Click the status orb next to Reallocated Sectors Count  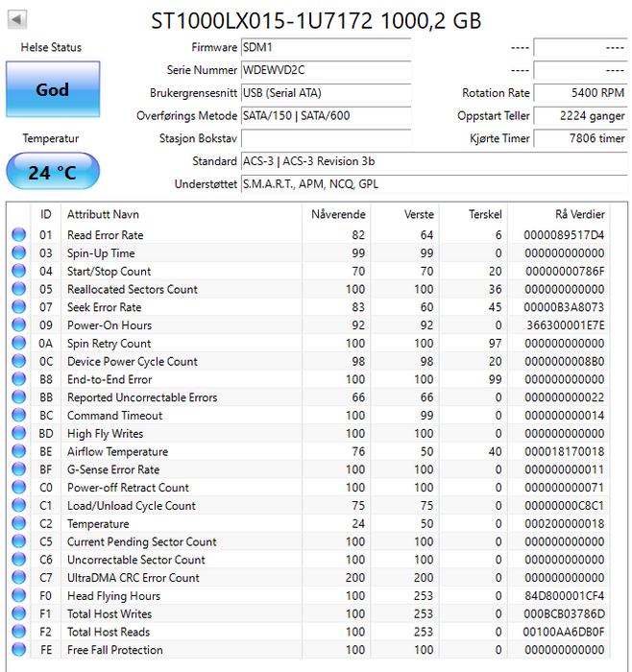pyautogui.click(x=19, y=289)
